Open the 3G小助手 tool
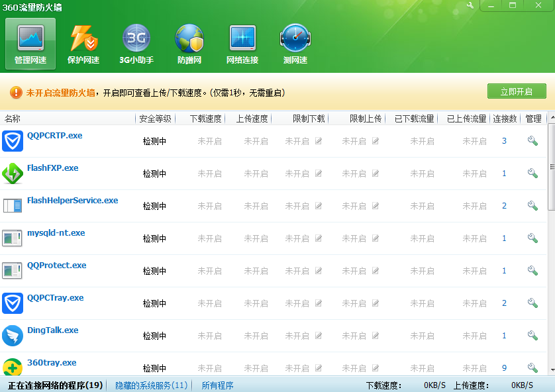Image resolution: width=555 pixels, height=392 pixels. coord(136,44)
